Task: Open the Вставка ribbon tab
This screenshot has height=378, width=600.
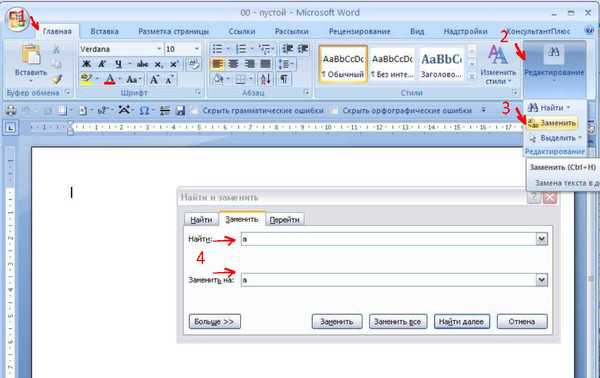Action: pos(104,31)
